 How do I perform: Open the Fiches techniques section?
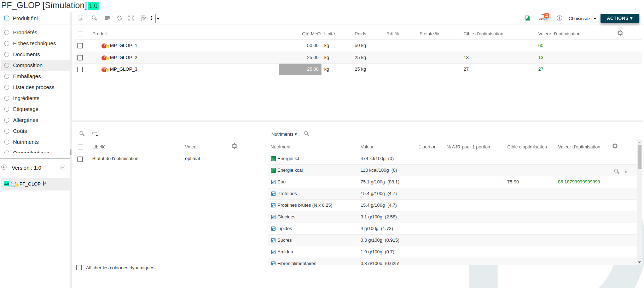pos(34,43)
